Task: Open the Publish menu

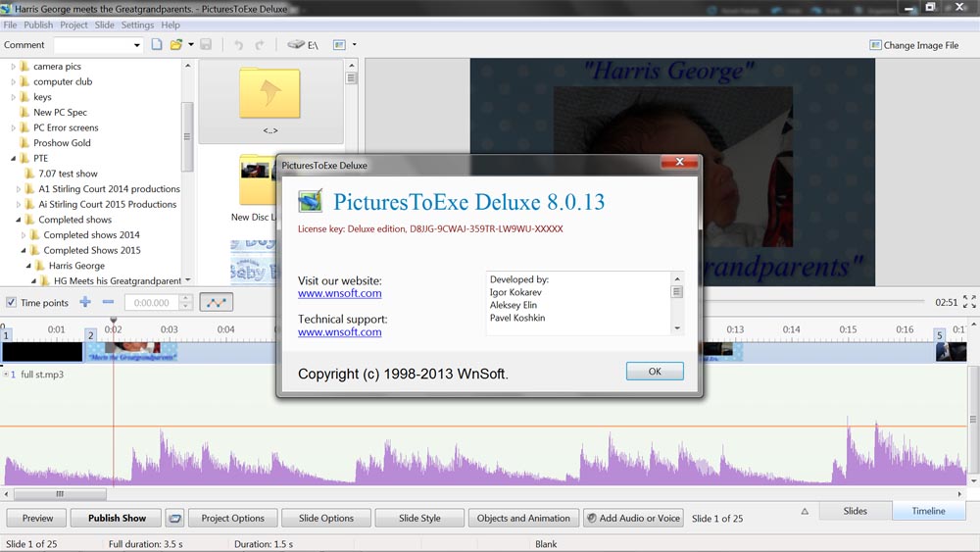Action: tap(38, 25)
